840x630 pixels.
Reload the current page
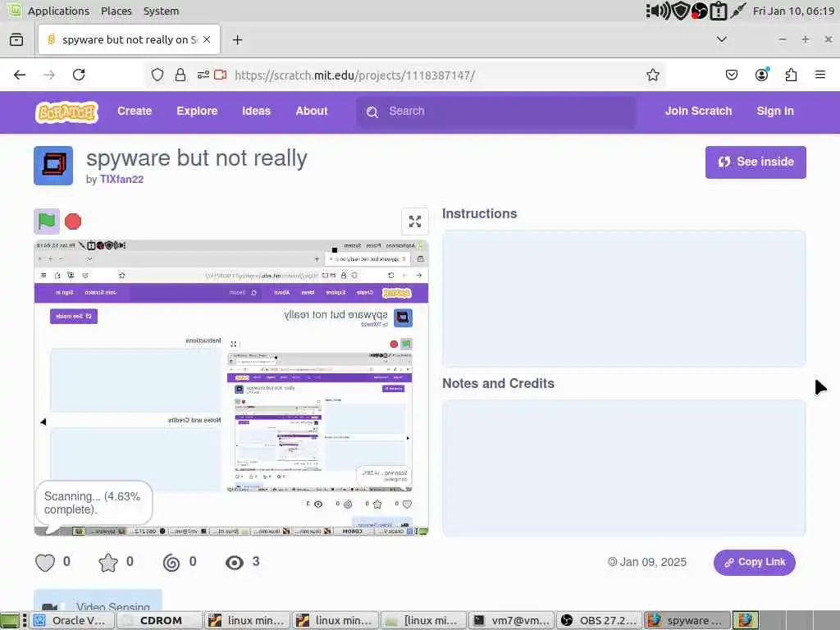pyautogui.click(x=79, y=75)
